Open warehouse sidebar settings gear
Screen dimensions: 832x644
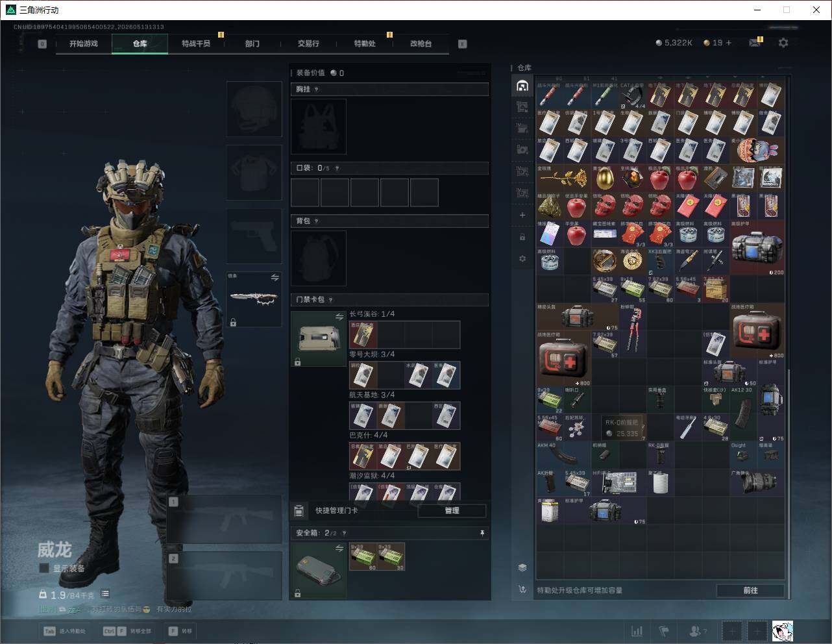coord(522,258)
